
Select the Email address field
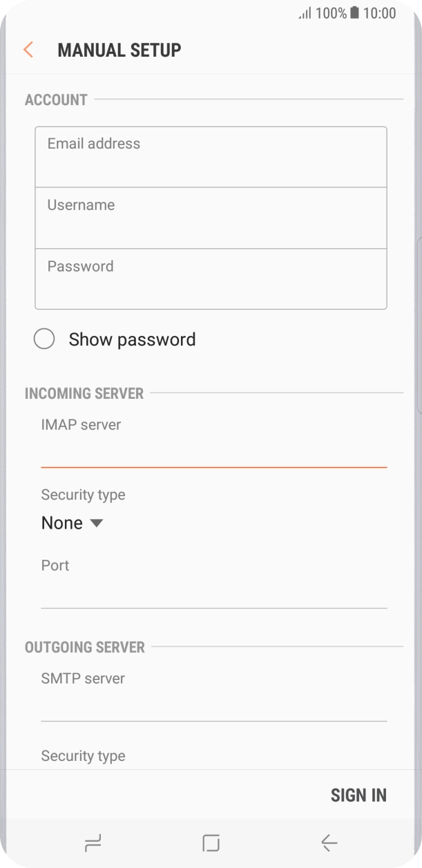tap(211, 156)
